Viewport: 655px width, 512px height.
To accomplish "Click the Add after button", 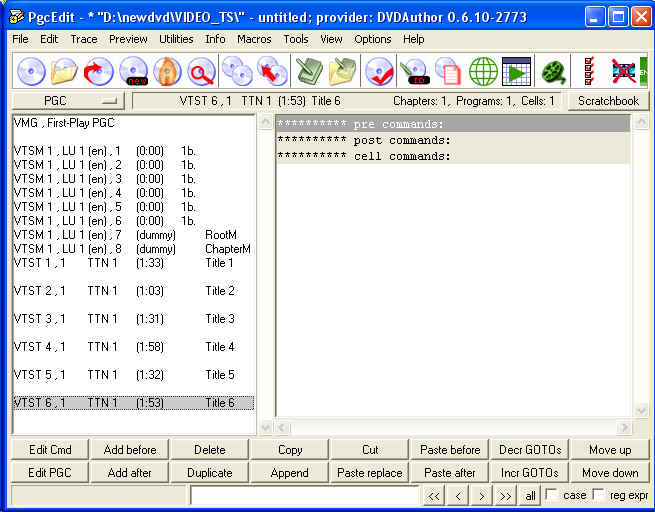I will coord(130,473).
